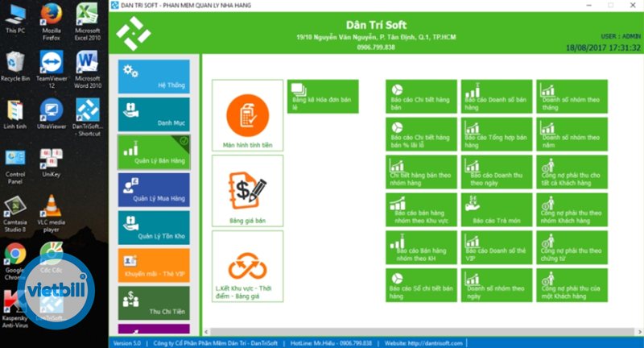
Task: Select This PC desktop icon
Action: [15, 19]
